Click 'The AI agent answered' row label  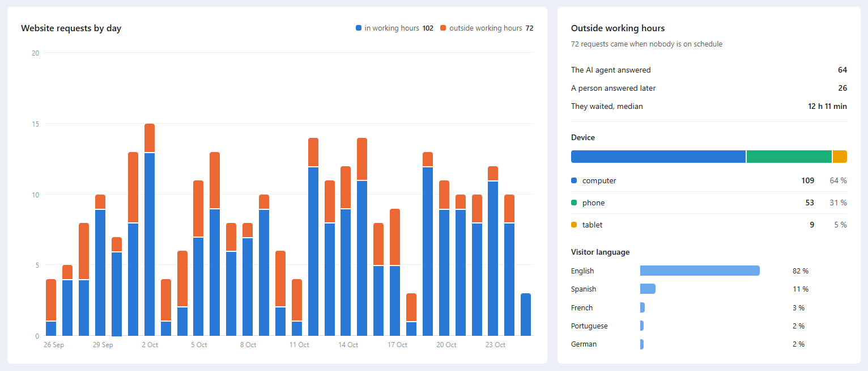611,70
